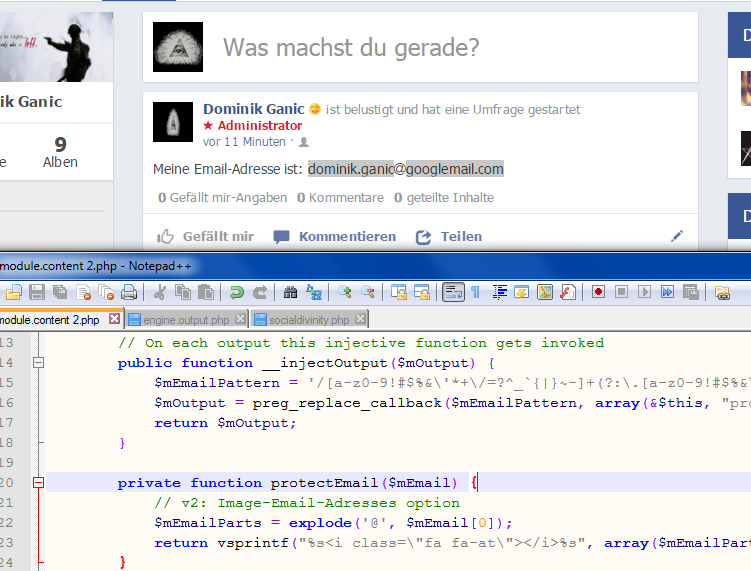The width and height of the screenshot is (751, 571).
Task: Click the Paste clipboard icon
Action: (x=205, y=292)
